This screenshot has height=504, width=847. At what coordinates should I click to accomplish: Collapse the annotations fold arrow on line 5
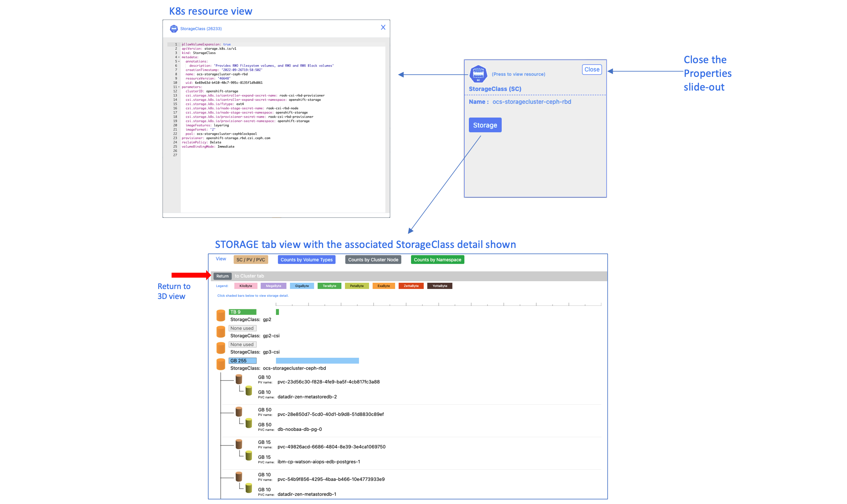(x=179, y=62)
